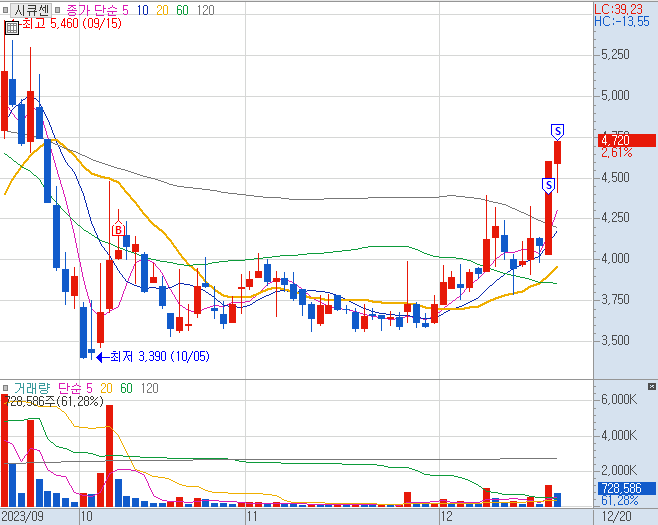658x525 pixels.
Task: Toggle the 거래량 volume indicator square
Action: 5,388
